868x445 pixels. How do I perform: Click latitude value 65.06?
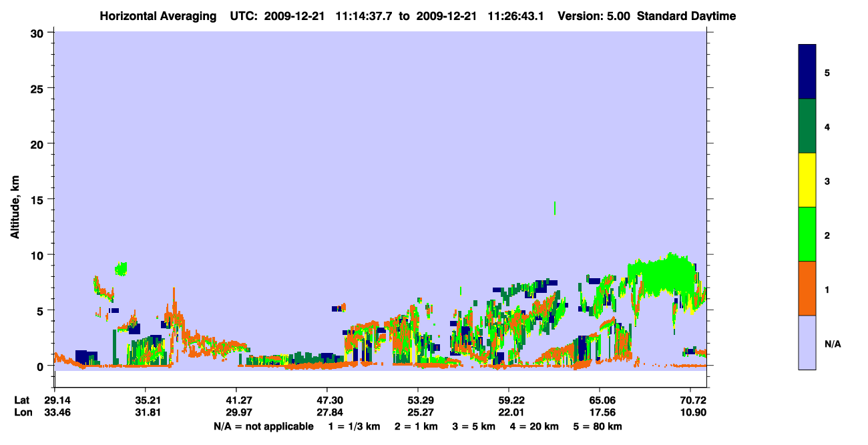600,400
